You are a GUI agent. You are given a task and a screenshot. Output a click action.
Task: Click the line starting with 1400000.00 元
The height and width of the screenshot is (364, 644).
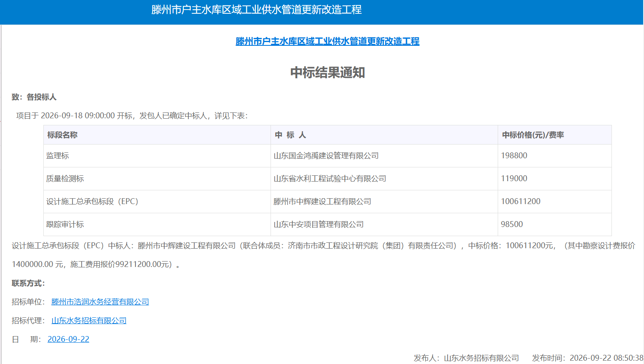tap(96, 264)
